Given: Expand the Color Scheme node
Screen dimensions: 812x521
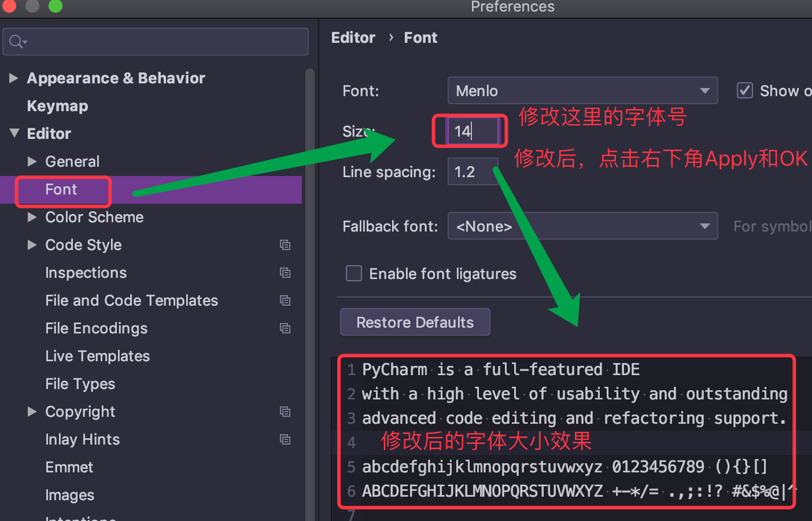Looking at the screenshot, I should click(32, 217).
